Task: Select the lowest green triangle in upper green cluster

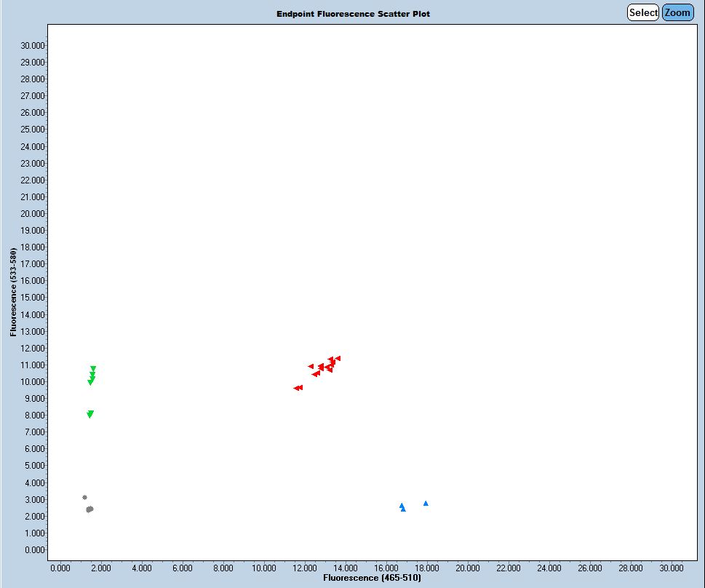Action: 90,382
